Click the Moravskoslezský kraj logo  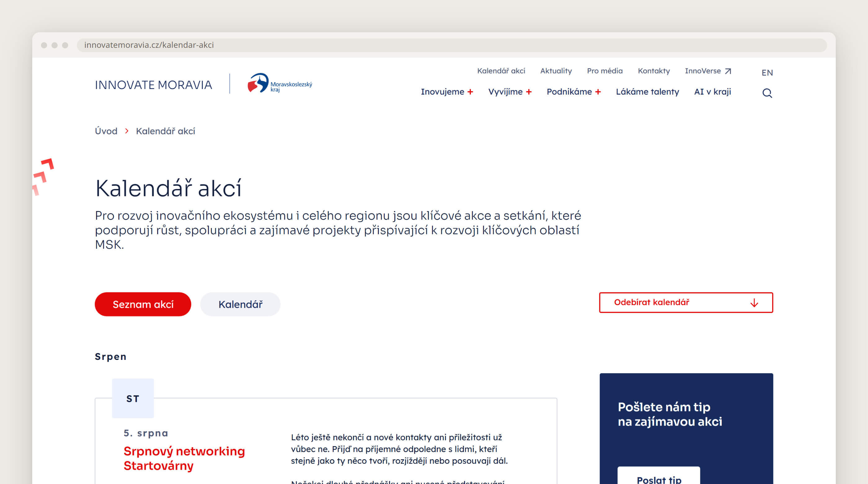pyautogui.click(x=280, y=83)
